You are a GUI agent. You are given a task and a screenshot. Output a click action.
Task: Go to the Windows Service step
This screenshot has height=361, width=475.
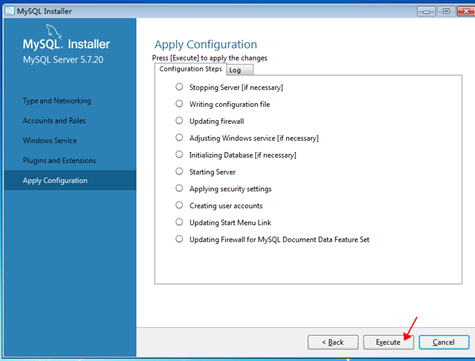tap(50, 141)
